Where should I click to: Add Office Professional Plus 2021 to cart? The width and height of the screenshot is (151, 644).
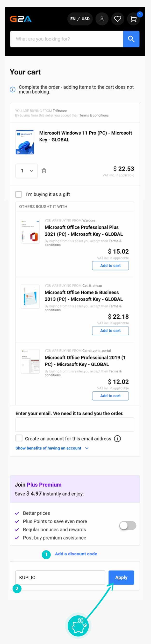coord(110,265)
